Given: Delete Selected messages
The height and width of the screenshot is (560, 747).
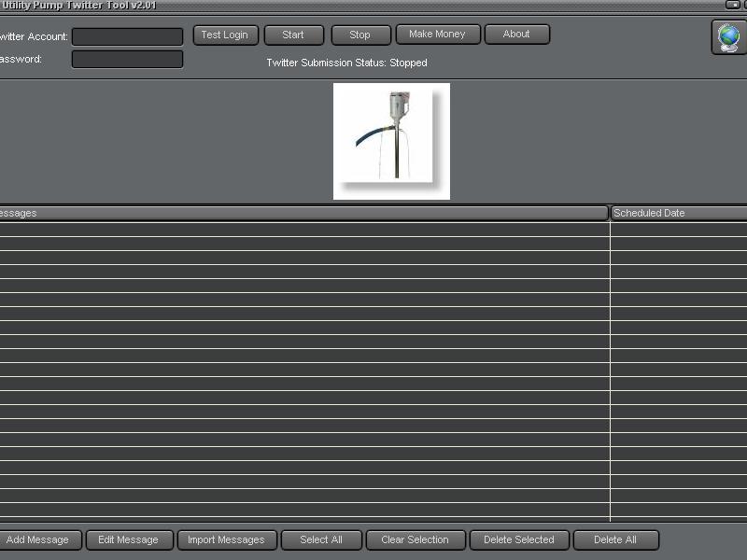Looking at the screenshot, I should click(519, 540).
